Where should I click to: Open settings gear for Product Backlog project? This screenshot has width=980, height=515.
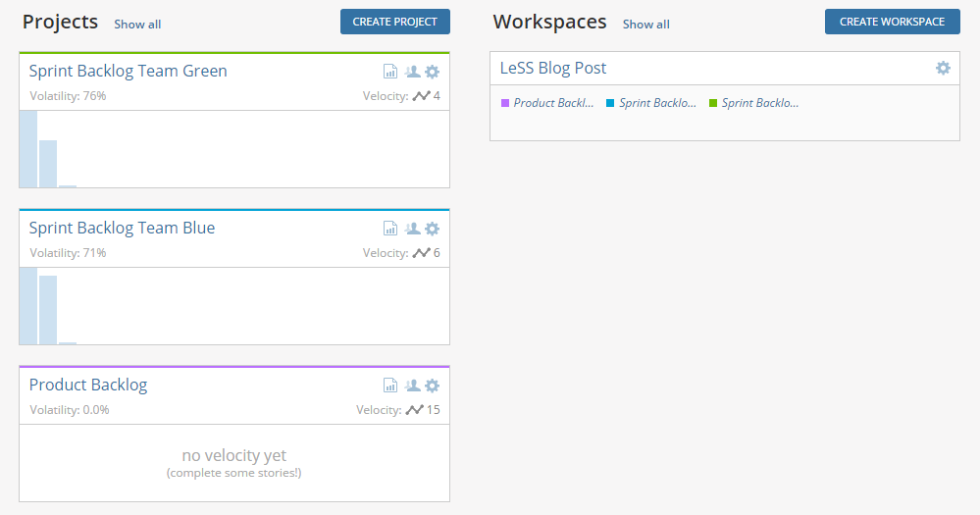(432, 385)
